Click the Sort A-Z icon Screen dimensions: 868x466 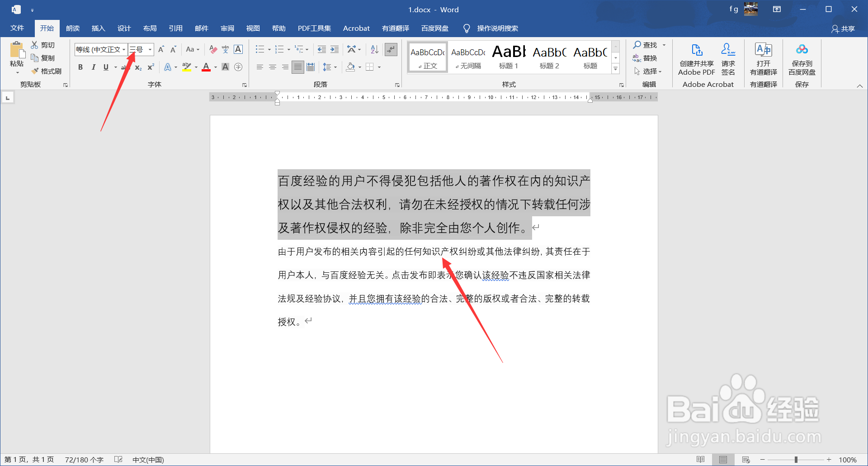point(374,49)
